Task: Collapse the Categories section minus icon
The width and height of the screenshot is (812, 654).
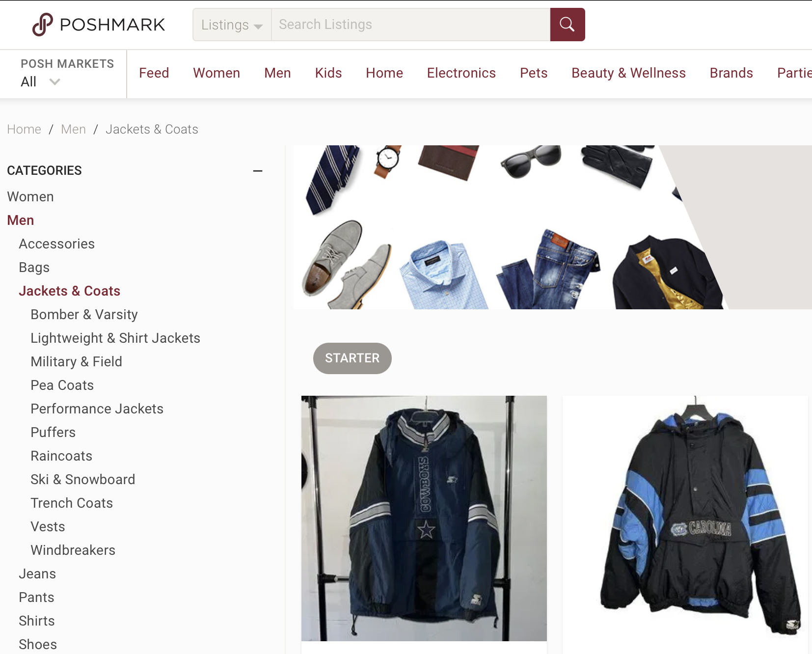Action: tap(258, 171)
